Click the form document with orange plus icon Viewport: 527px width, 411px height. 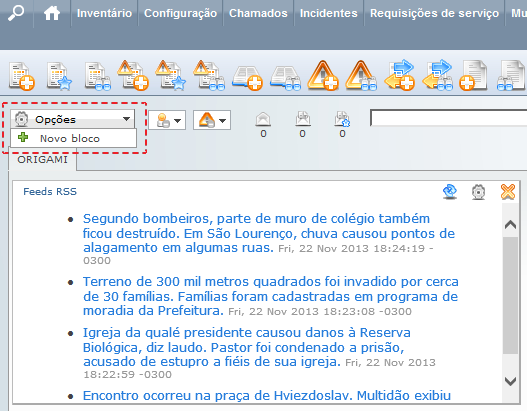[22, 76]
